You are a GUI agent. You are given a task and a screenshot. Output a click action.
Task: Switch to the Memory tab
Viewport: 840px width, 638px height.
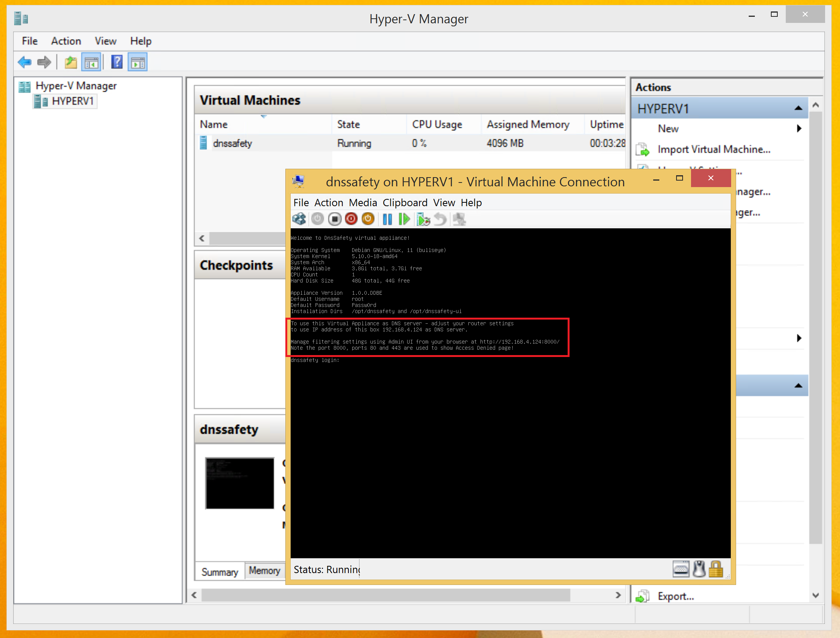[x=264, y=570]
